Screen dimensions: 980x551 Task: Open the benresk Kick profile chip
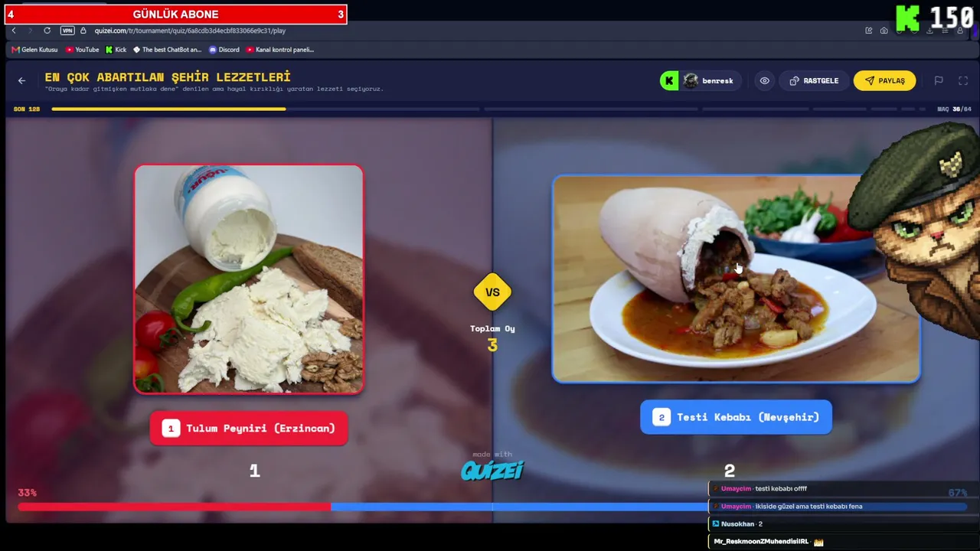700,80
